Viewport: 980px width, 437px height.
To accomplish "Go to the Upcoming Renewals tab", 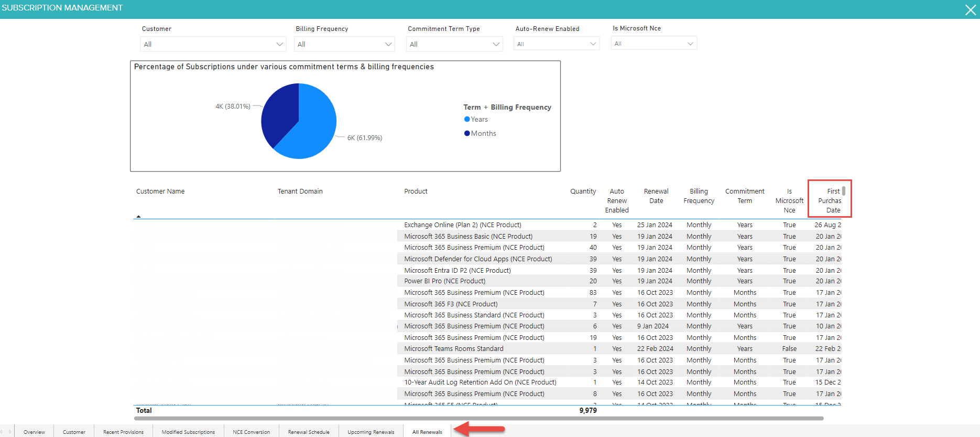I will click(371, 432).
